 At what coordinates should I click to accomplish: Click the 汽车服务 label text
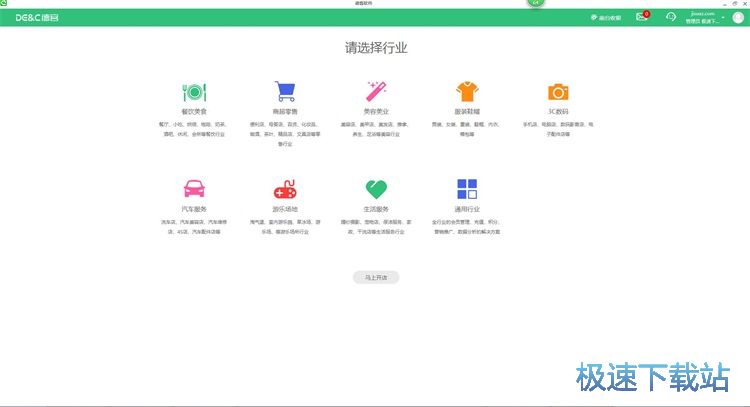point(194,209)
